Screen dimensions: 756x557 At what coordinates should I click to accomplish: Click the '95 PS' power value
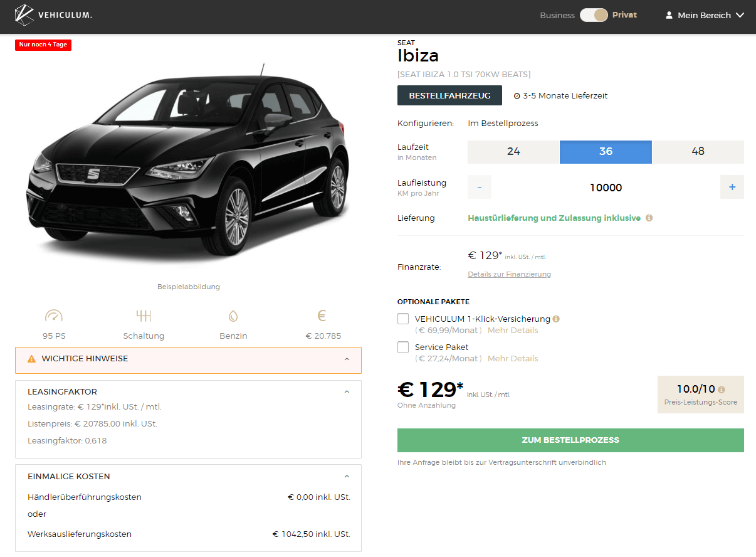[54, 336]
